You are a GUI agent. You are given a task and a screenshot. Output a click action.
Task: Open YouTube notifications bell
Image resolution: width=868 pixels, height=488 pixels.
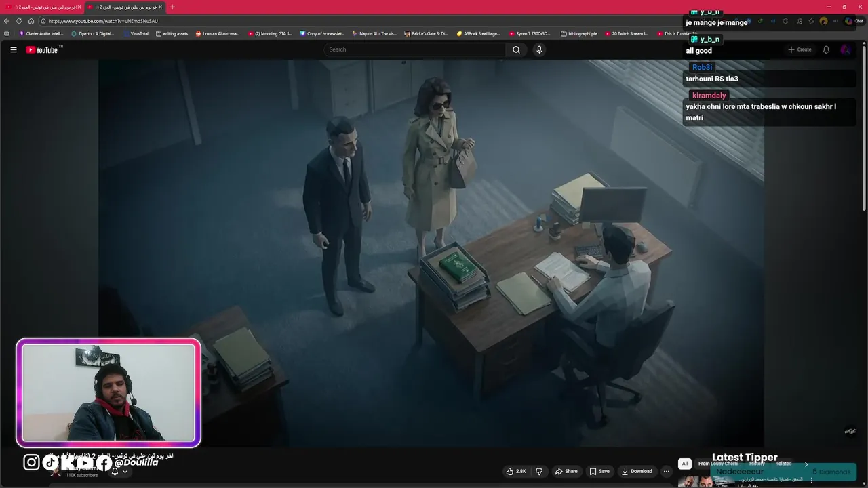point(826,49)
